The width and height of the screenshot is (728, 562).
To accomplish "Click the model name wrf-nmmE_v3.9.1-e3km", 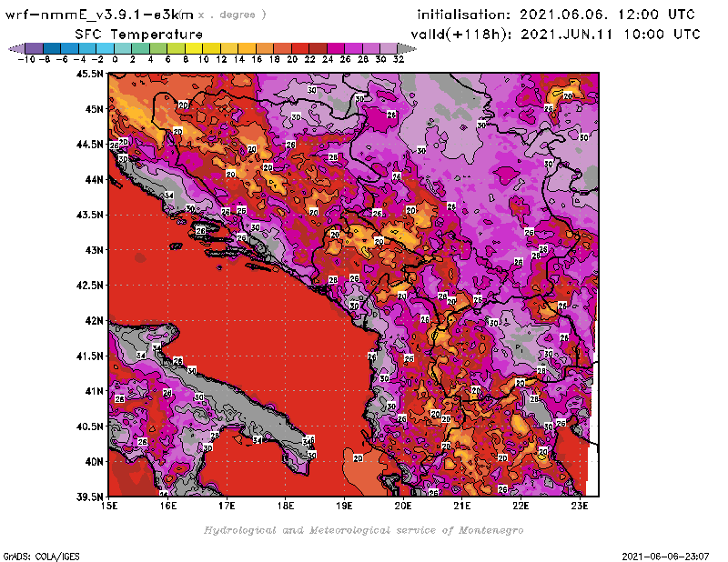I will (99, 15).
